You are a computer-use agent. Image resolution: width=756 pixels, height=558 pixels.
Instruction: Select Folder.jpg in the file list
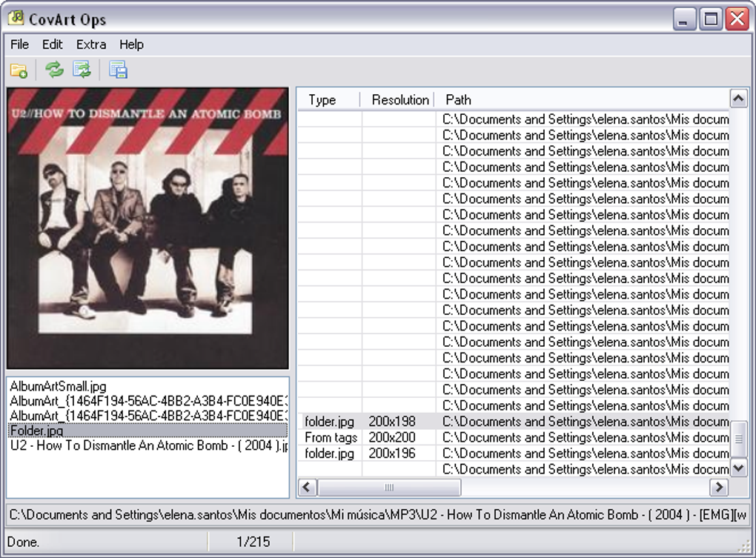point(147,431)
